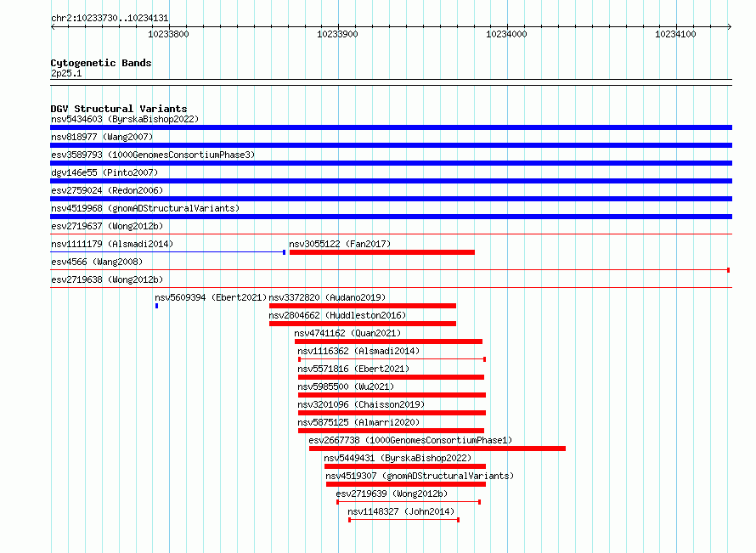Click the first esv2719637 (Wong2012b) label
The image size is (756, 553).
pos(107,226)
